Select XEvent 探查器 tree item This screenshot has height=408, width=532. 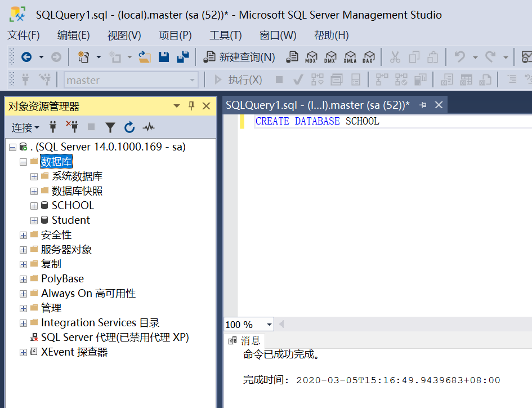[x=74, y=352]
